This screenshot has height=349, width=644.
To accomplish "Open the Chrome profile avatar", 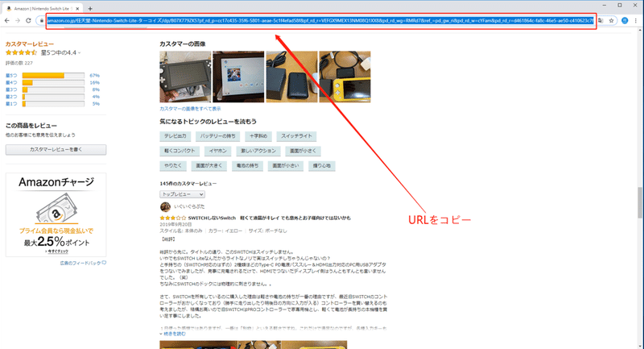I will click(625, 21).
